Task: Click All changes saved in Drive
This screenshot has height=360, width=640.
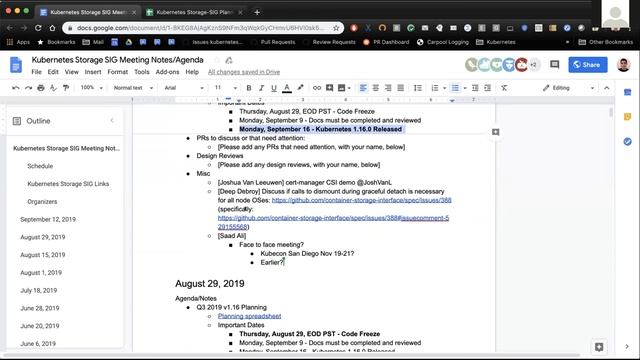Action: click(244, 72)
